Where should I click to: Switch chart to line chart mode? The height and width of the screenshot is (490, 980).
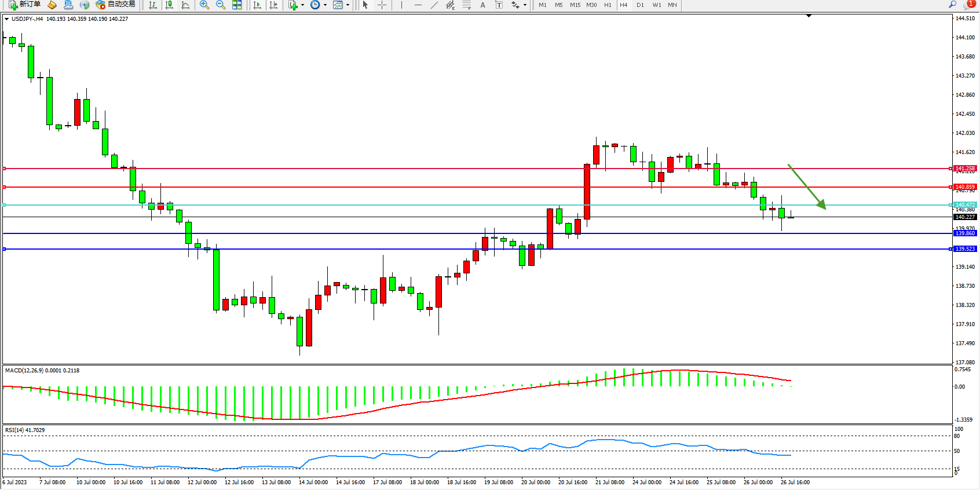tap(185, 5)
